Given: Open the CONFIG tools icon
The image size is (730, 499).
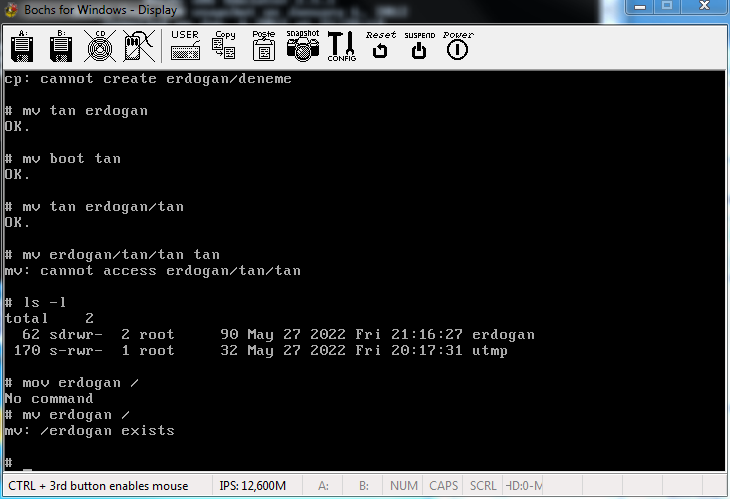Looking at the screenshot, I should click(x=342, y=46).
